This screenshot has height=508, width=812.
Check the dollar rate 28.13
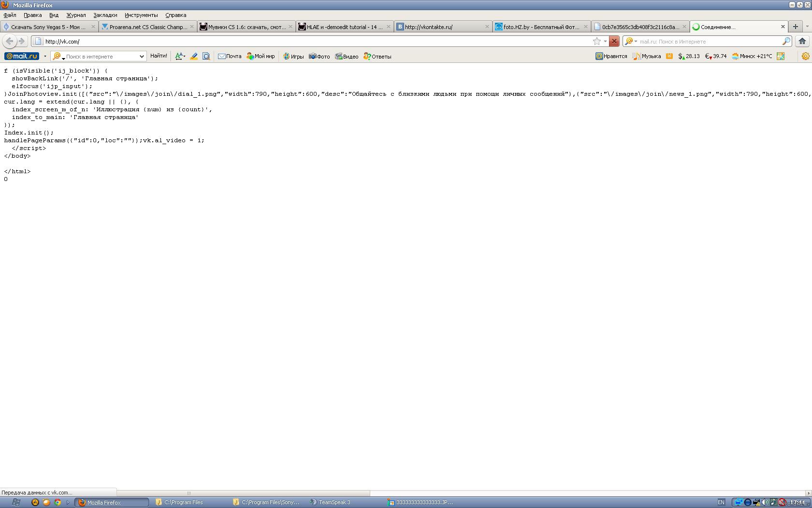tap(689, 56)
